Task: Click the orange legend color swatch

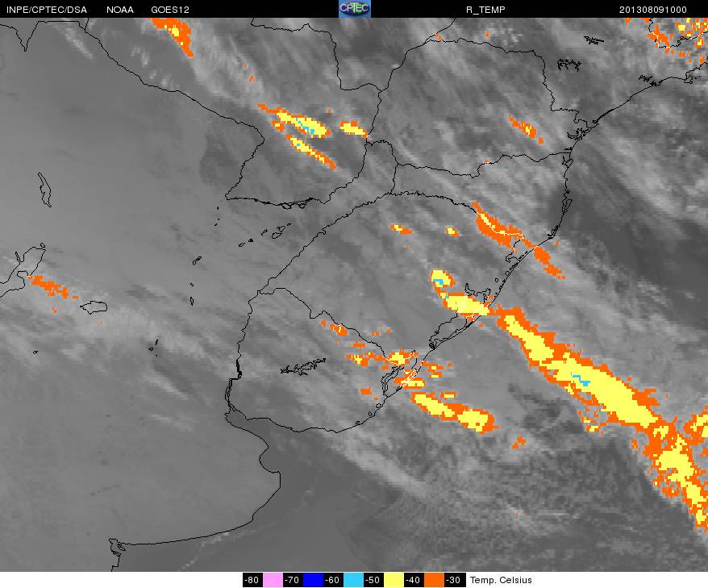Action: pos(435,580)
